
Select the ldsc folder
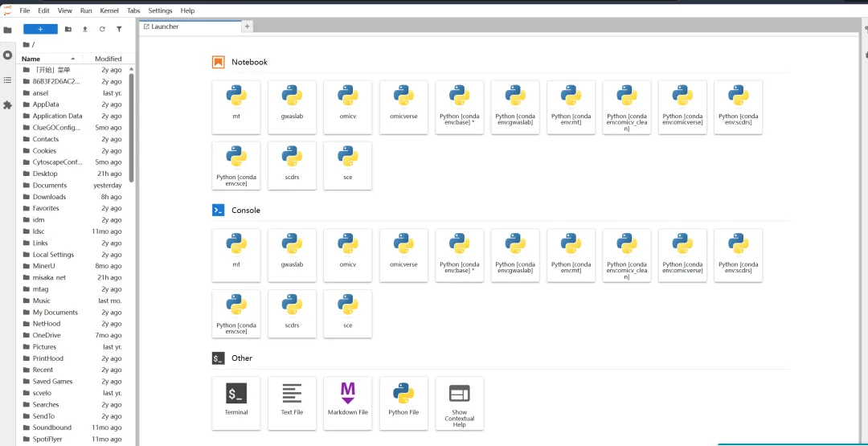[72, 231]
